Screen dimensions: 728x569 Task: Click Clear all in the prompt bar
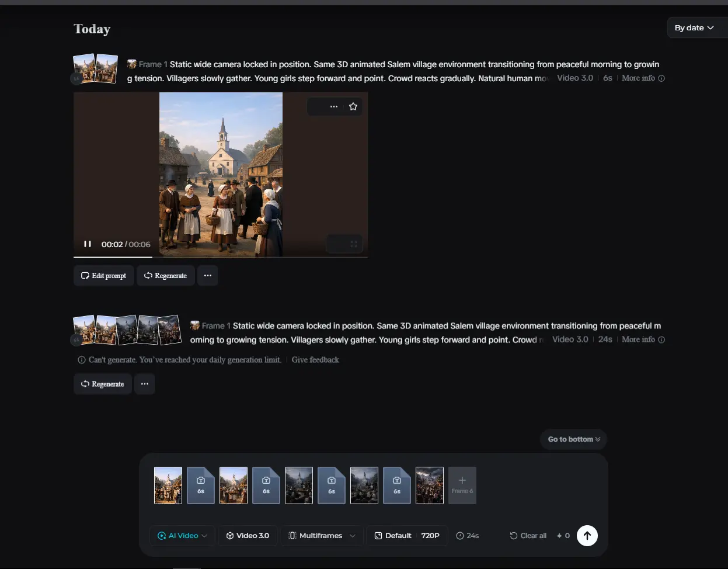pyautogui.click(x=528, y=536)
